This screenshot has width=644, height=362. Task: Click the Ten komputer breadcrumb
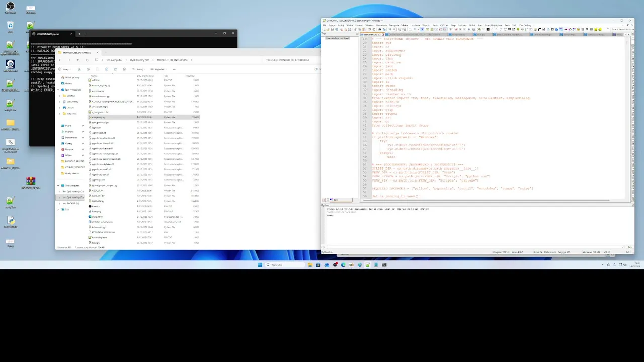(114, 60)
